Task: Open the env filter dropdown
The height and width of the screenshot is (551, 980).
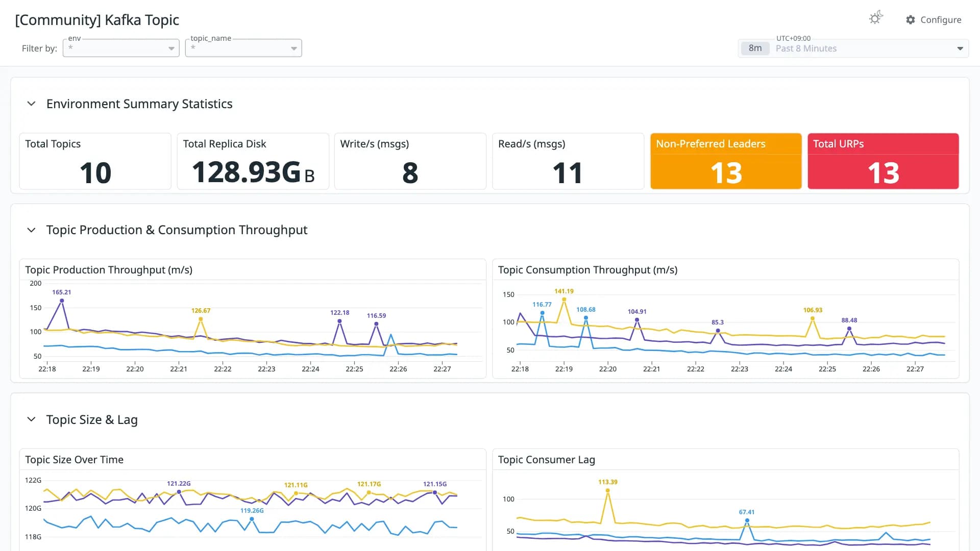Action: (121, 48)
